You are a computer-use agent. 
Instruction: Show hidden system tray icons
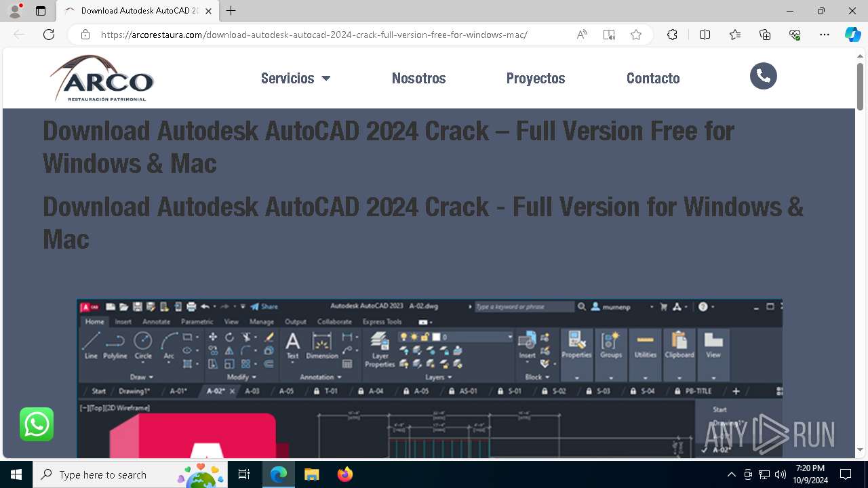731,474
